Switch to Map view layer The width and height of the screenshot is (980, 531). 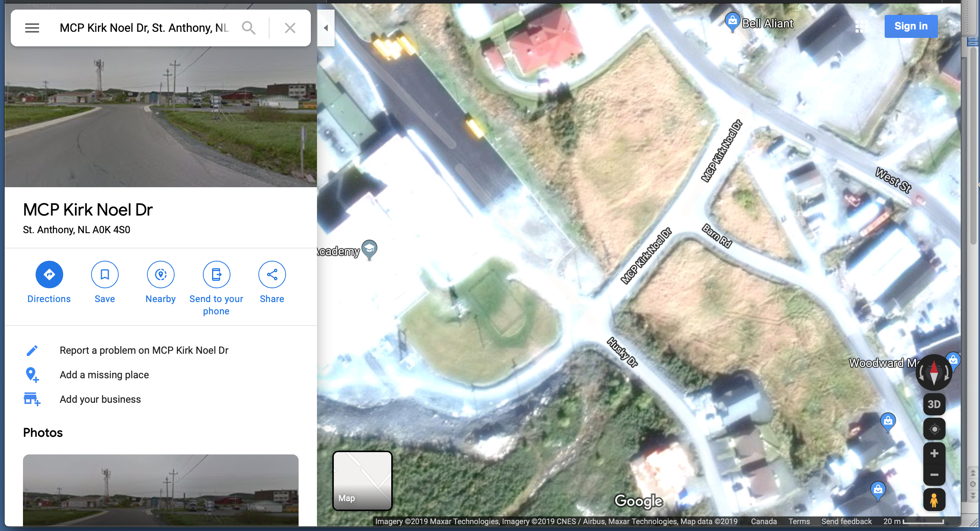point(362,481)
